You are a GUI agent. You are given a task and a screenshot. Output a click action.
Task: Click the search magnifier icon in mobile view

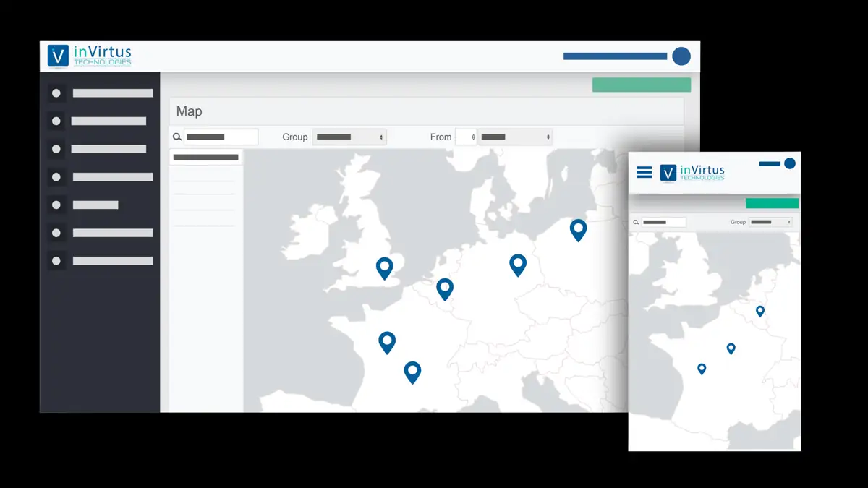pyautogui.click(x=636, y=222)
